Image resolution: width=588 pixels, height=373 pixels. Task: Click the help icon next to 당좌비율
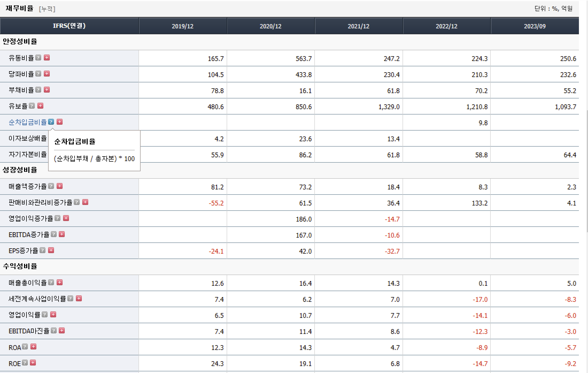click(38, 74)
